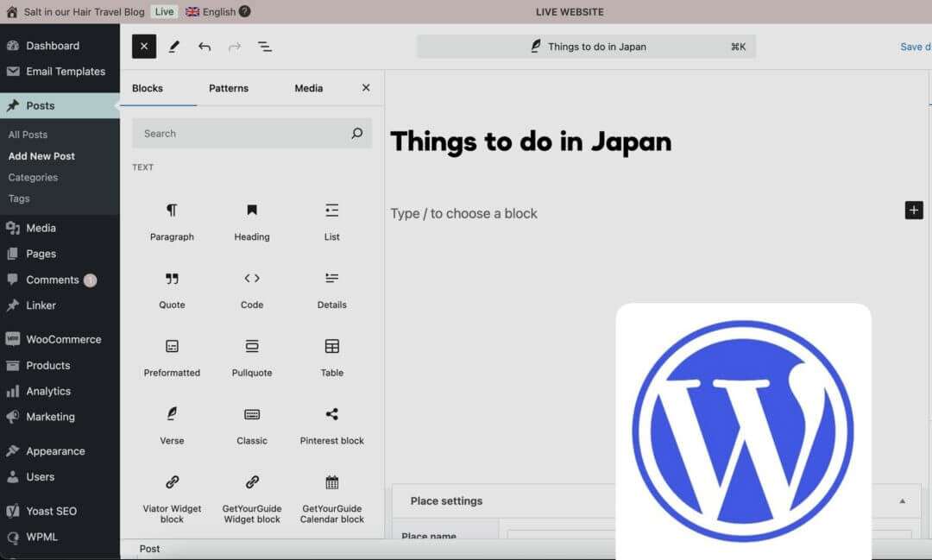Open All Posts in sidebar
The height and width of the screenshot is (560, 932).
28,135
